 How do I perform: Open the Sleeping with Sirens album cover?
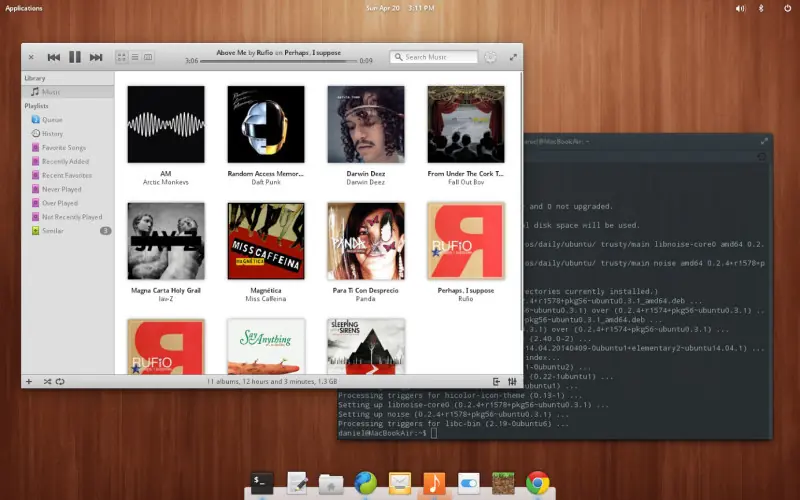point(366,346)
